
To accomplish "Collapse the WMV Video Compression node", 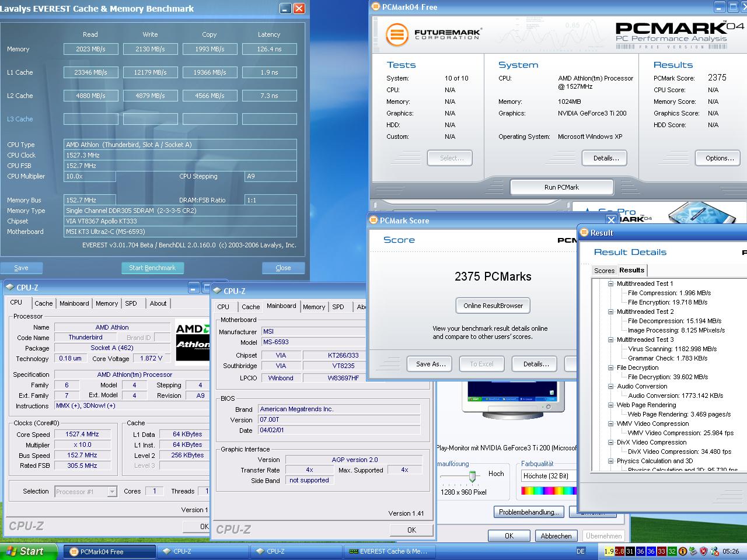I will [x=610, y=423].
